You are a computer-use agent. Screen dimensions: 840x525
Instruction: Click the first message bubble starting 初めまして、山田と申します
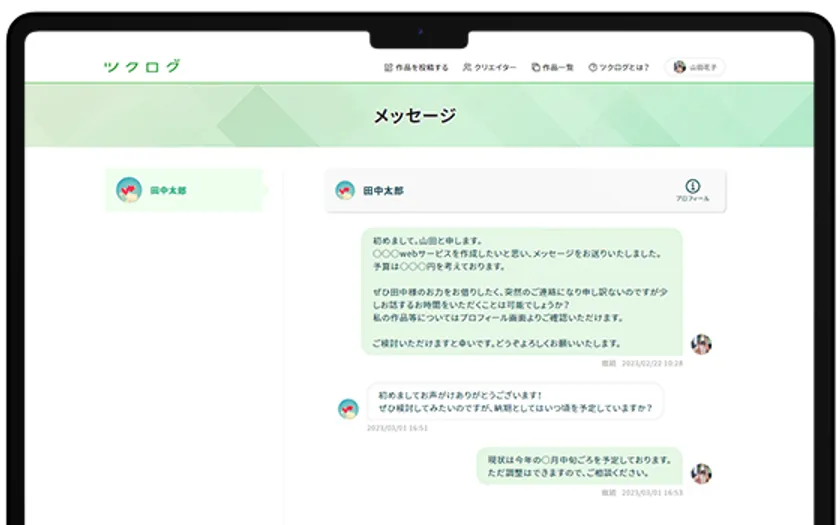(521, 291)
